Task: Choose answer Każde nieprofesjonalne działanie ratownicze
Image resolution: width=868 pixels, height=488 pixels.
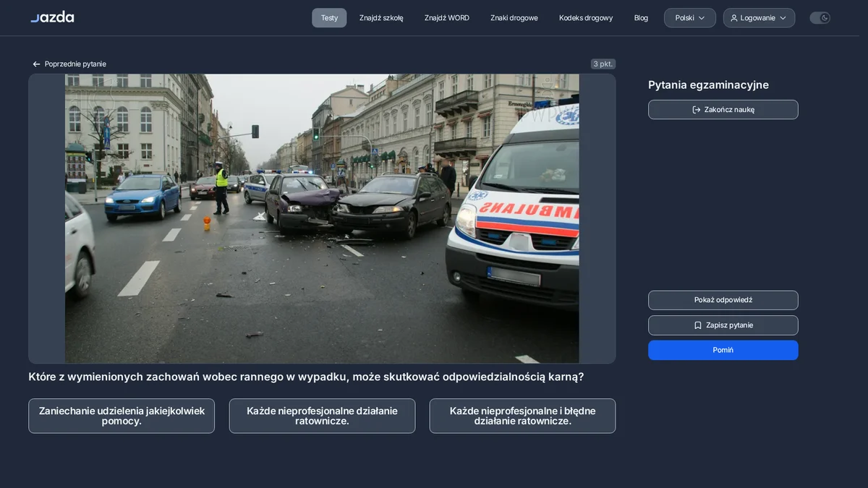Action: tap(322, 416)
